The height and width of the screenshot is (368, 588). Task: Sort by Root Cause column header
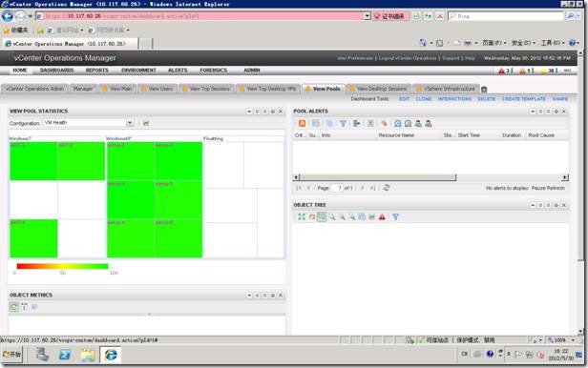(541, 135)
